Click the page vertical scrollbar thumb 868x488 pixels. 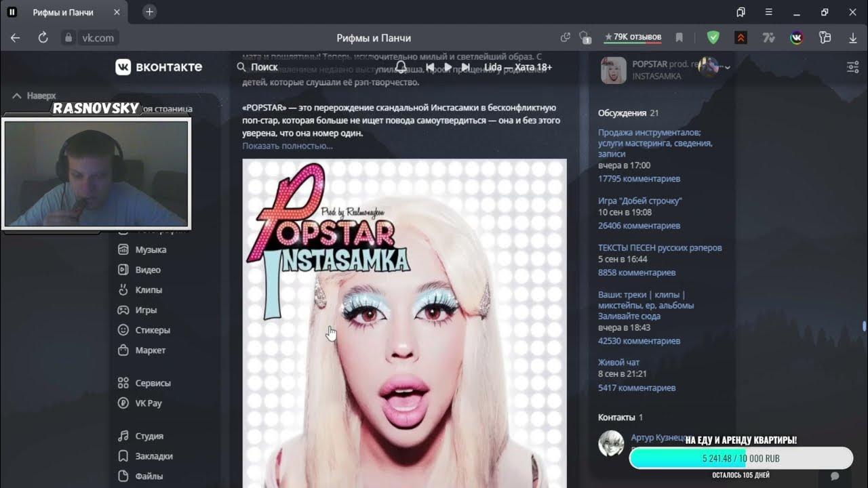click(864, 326)
